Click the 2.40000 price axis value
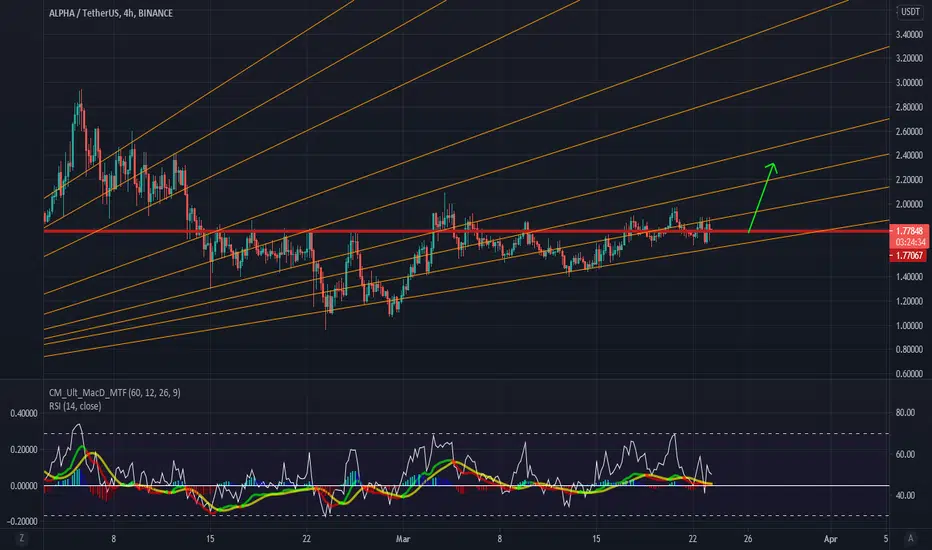 point(909,156)
